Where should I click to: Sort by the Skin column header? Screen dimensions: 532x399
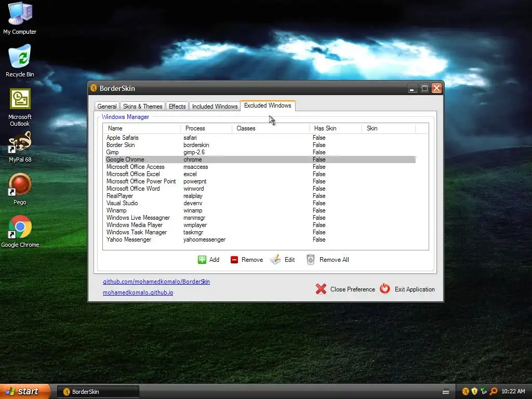[x=389, y=128]
